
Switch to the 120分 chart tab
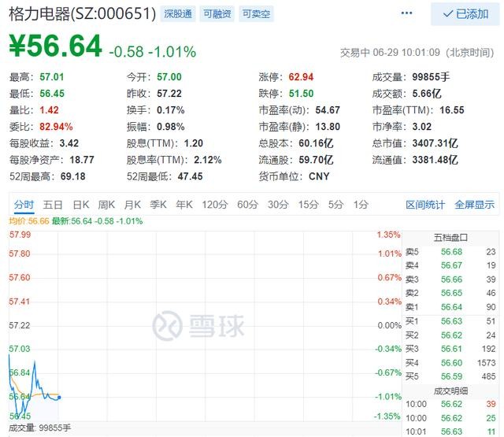215,205
